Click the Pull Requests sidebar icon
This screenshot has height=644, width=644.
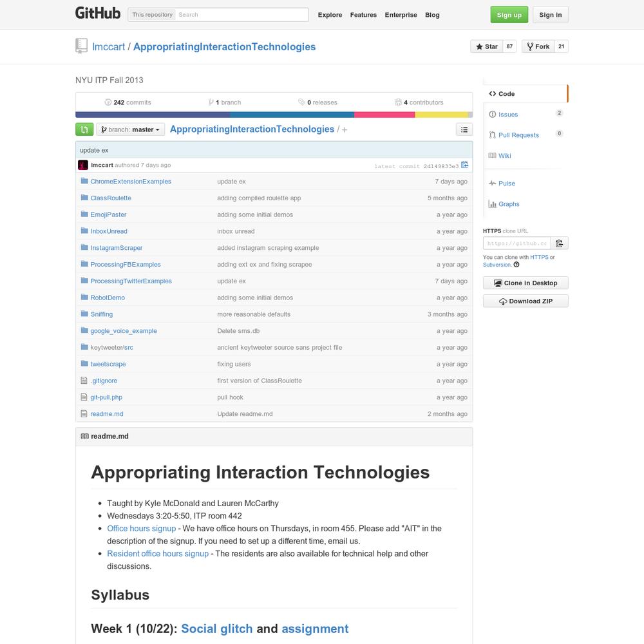tap(492, 135)
